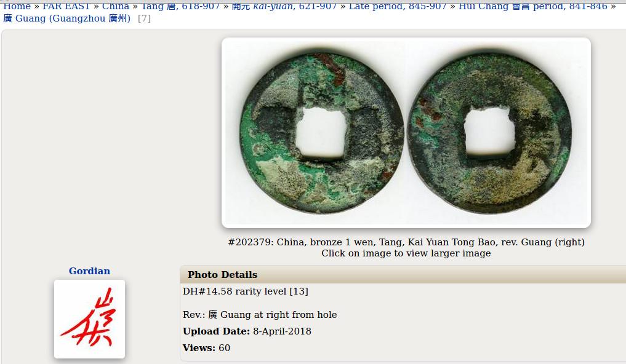
Task: Visit the Gordian user profile link
Action: 89,271
